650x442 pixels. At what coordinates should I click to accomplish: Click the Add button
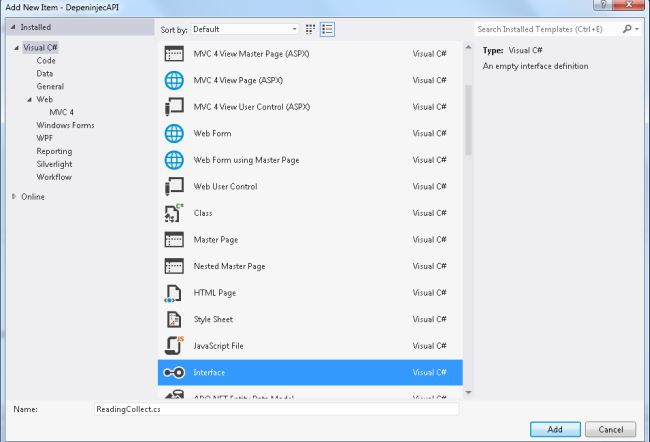coord(555,430)
